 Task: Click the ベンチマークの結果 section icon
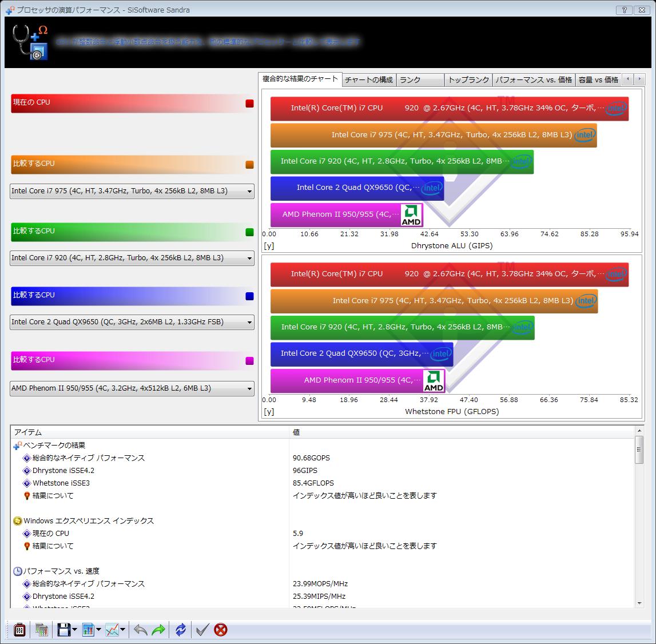click(18, 446)
